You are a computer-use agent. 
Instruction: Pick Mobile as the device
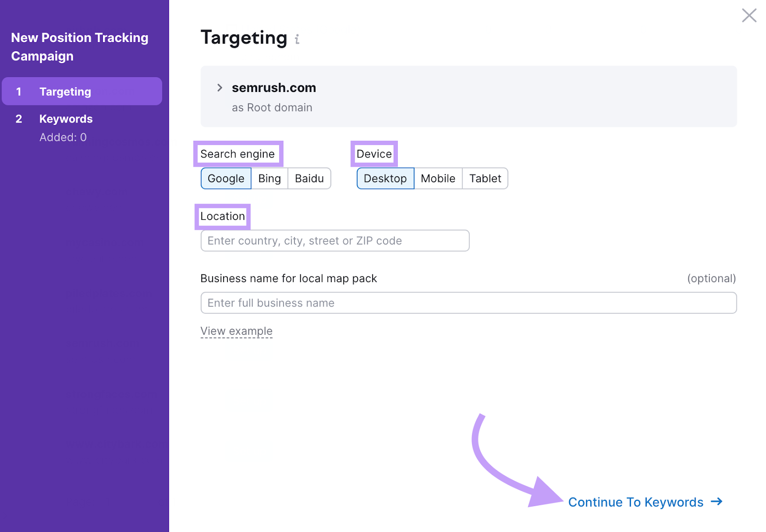pos(438,179)
